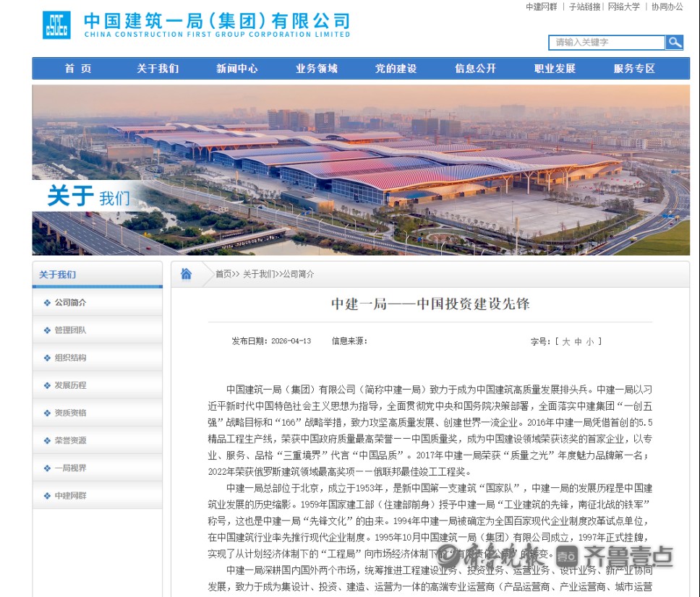Select 管理团队 in the sidebar
The width and height of the screenshot is (700, 597).
(x=98, y=330)
